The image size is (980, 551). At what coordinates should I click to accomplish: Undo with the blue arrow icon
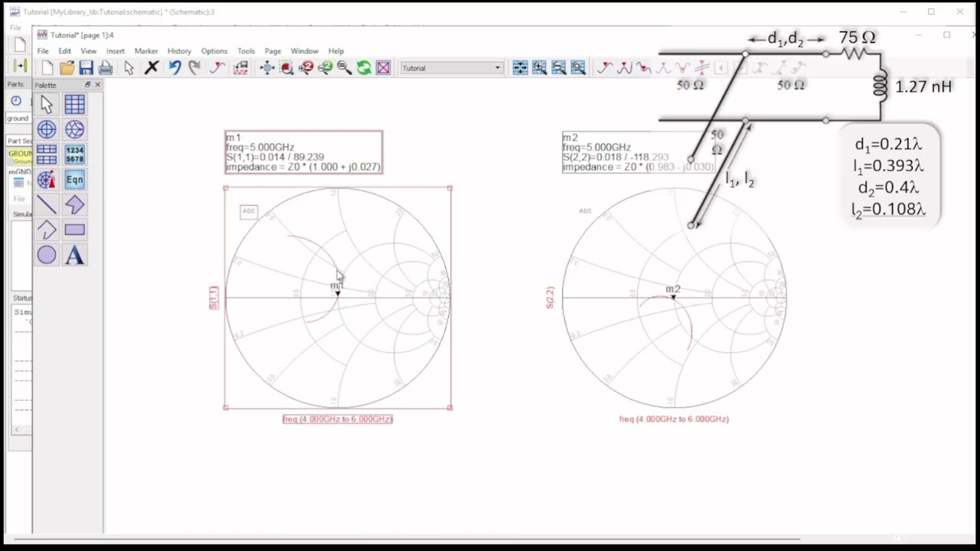[x=175, y=68]
